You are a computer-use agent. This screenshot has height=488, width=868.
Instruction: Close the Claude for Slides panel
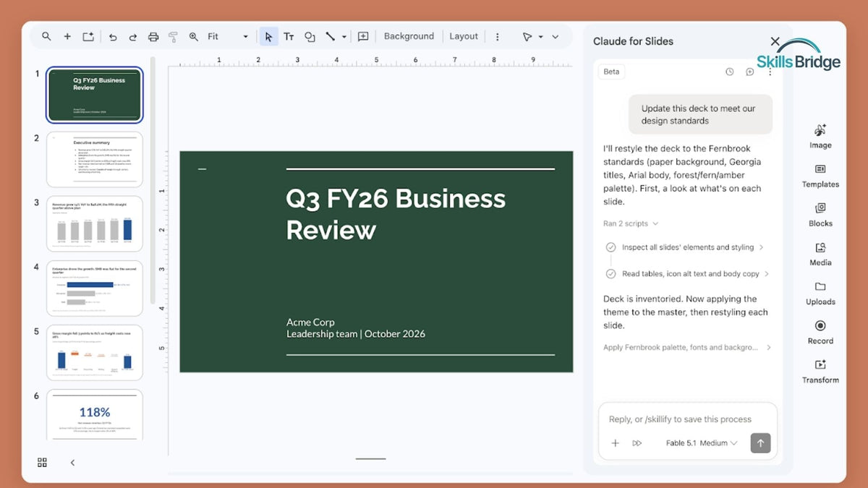coord(775,41)
